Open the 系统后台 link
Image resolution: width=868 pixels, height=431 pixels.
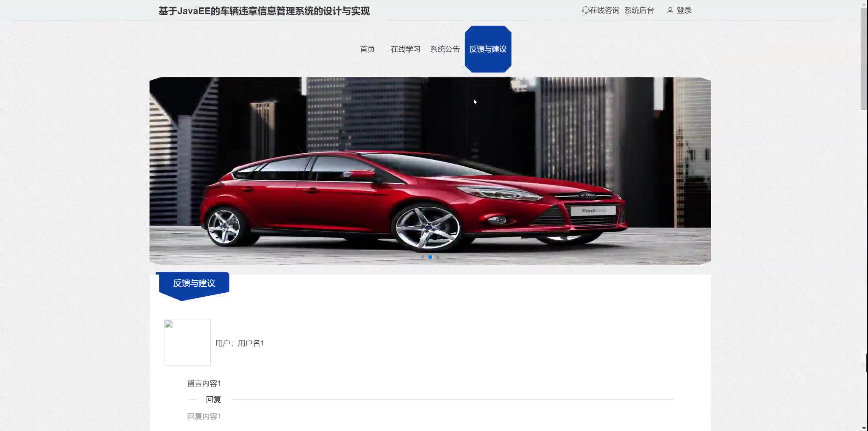click(639, 10)
